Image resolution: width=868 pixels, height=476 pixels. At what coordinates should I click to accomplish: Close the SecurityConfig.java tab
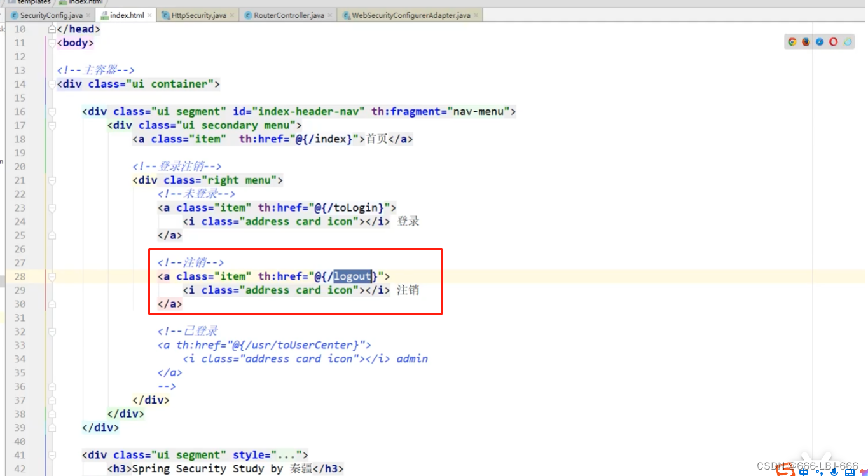pos(87,15)
